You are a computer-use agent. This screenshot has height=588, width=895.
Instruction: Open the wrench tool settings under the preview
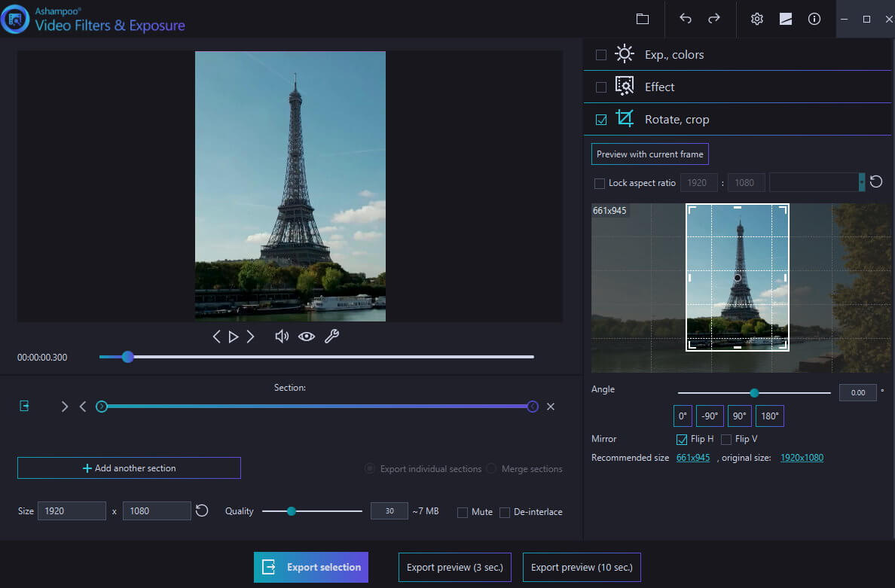point(330,336)
